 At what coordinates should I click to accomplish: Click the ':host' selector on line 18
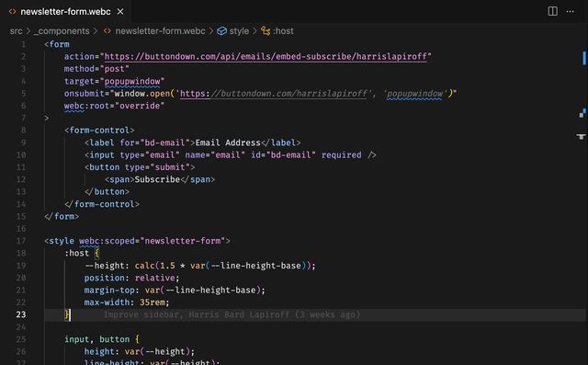(76, 253)
